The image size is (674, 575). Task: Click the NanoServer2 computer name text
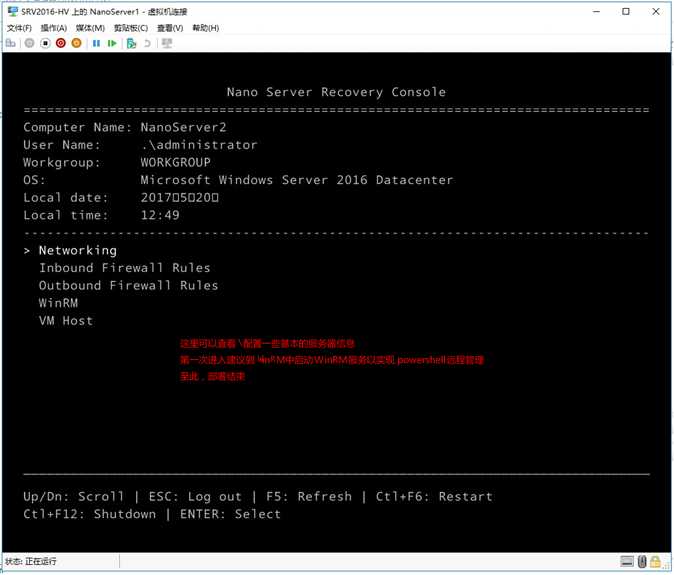point(183,127)
